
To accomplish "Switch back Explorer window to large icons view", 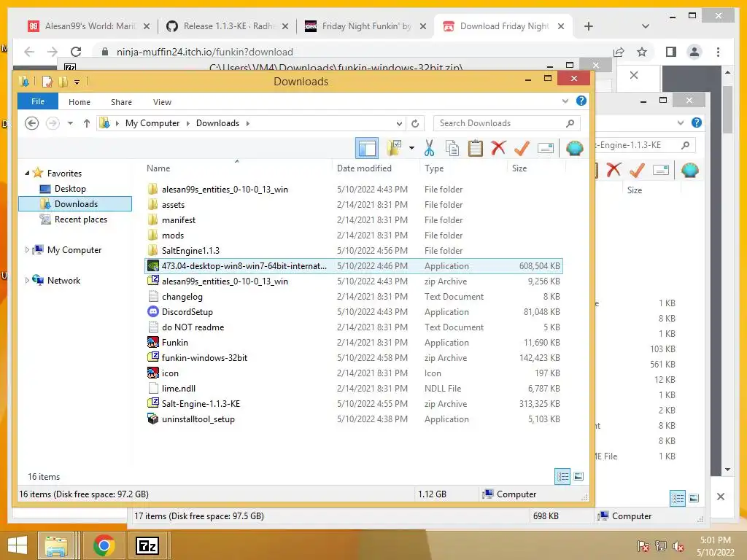I will point(694,498).
